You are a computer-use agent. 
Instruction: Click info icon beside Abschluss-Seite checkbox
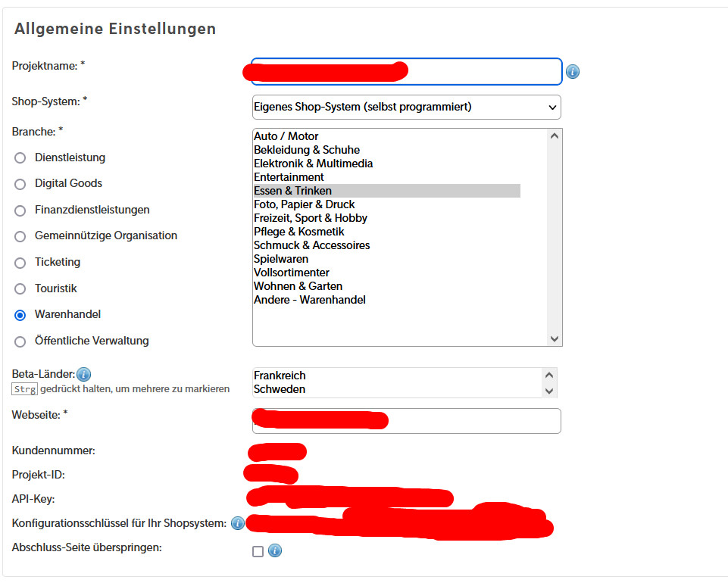275,550
